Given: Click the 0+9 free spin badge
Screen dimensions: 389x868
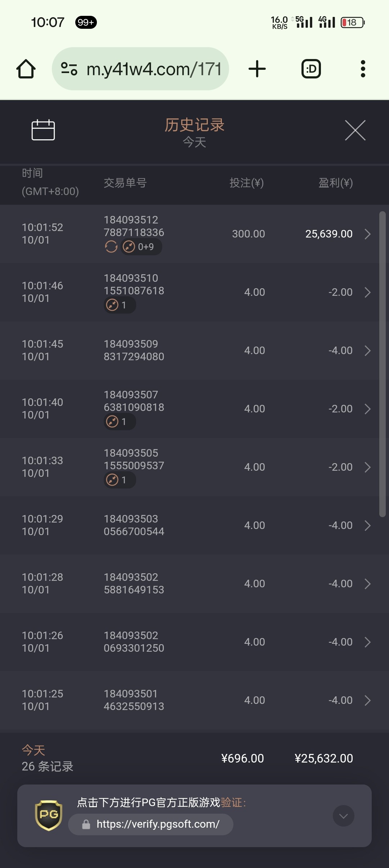Looking at the screenshot, I should point(141,247).
